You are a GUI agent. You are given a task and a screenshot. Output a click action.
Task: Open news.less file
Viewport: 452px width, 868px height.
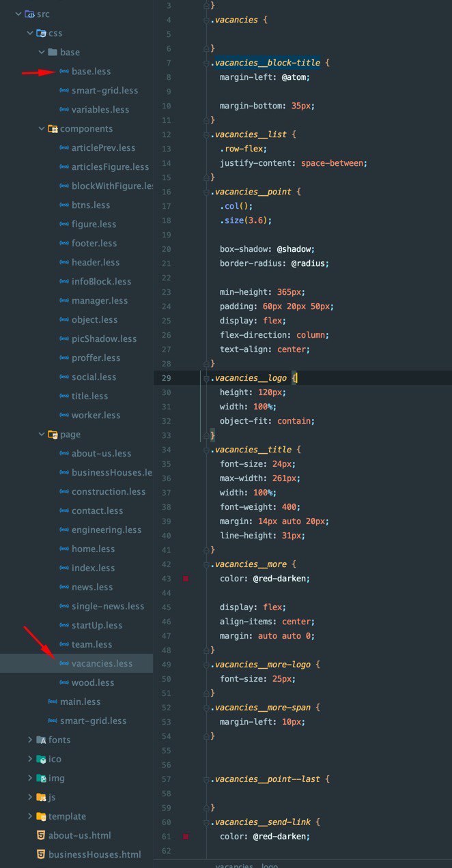point(92,587)
